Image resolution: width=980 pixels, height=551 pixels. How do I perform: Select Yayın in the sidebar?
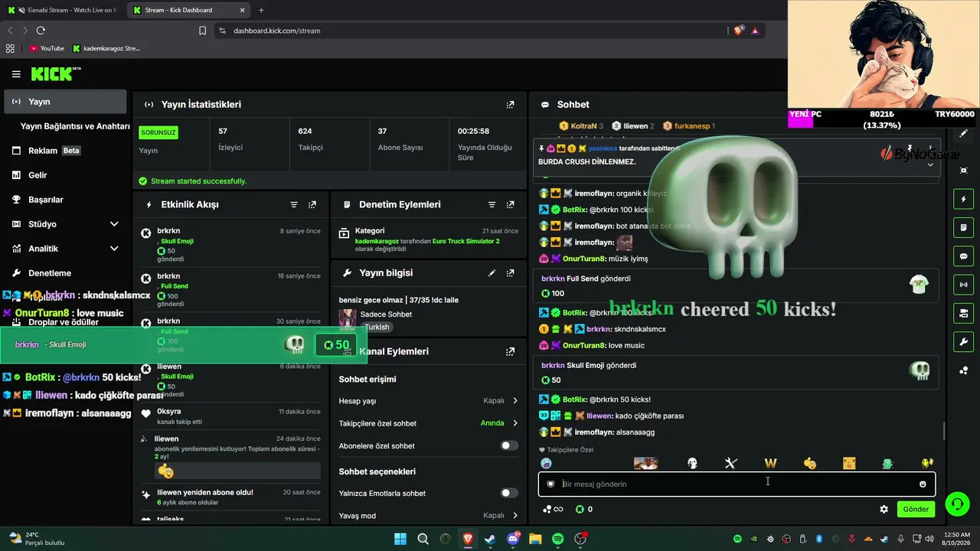pos(65,101)
